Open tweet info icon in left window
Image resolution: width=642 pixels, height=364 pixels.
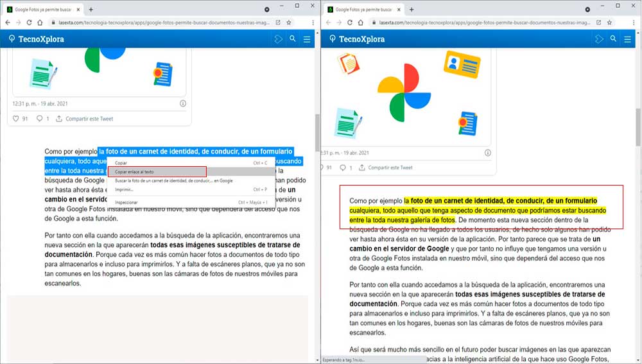183,103
